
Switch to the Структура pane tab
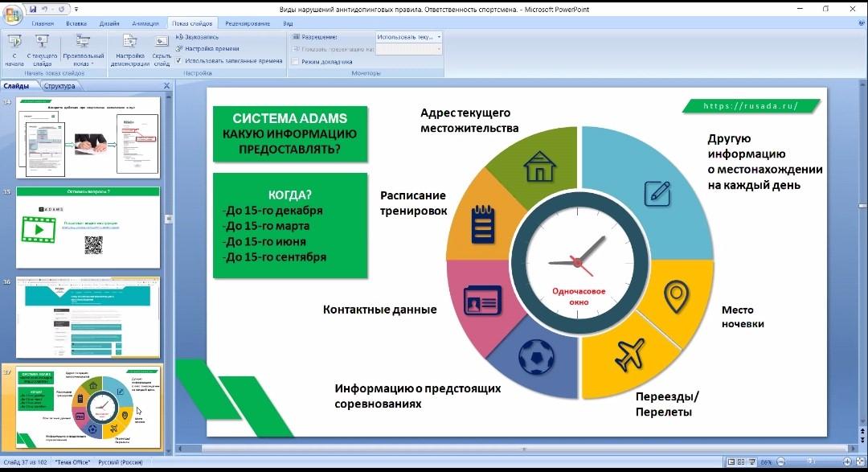click(x=59, y=86)
